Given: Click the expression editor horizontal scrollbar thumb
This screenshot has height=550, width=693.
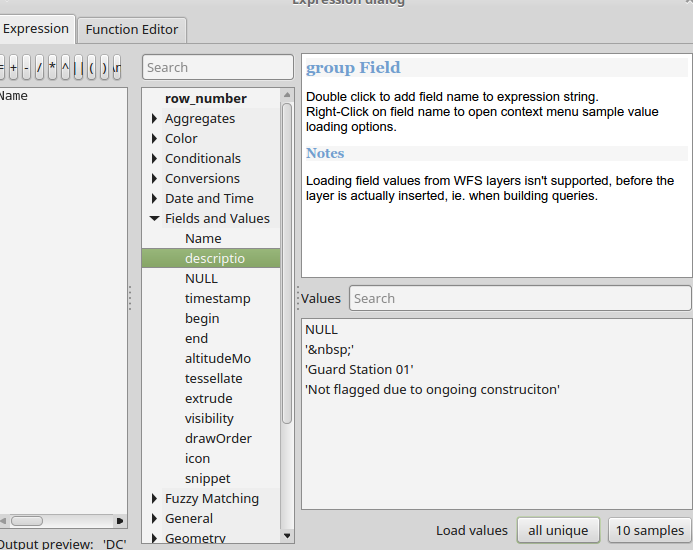Looking at the screenshot, I should (27, 521).
